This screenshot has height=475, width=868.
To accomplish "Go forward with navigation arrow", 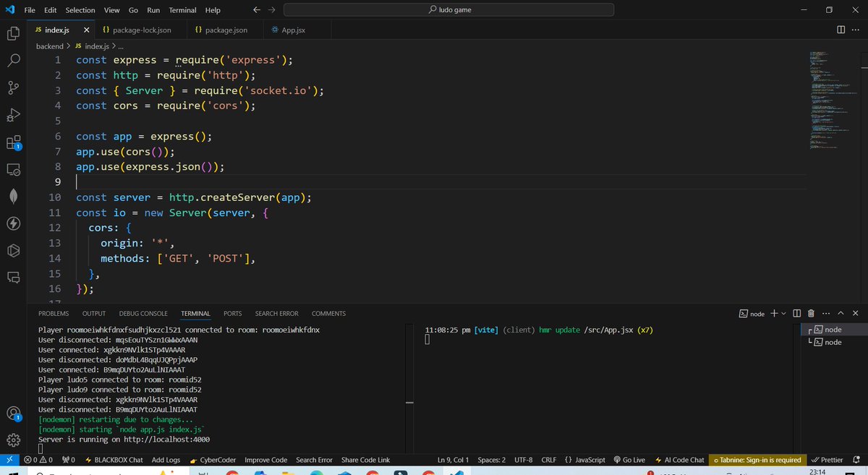I will (271, 10).
